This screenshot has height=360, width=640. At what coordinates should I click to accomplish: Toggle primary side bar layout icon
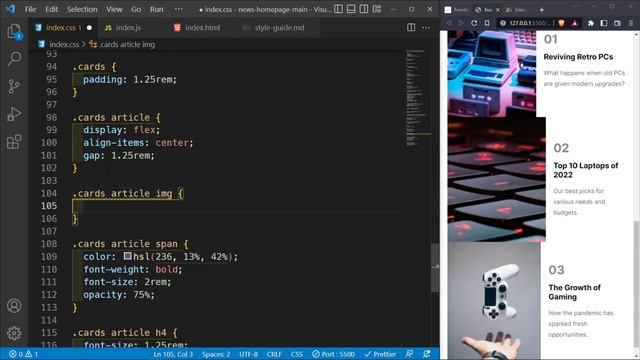pyautogui.click(x=338, y=9)
